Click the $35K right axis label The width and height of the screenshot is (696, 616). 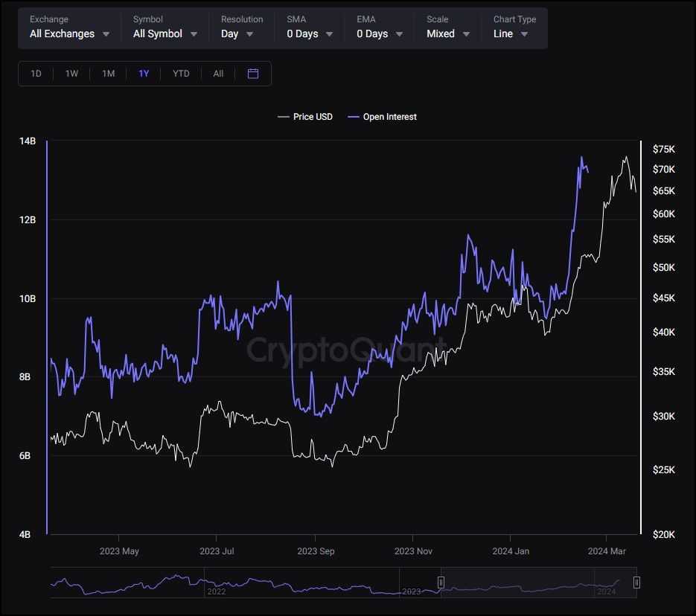(x=663, y=372)
